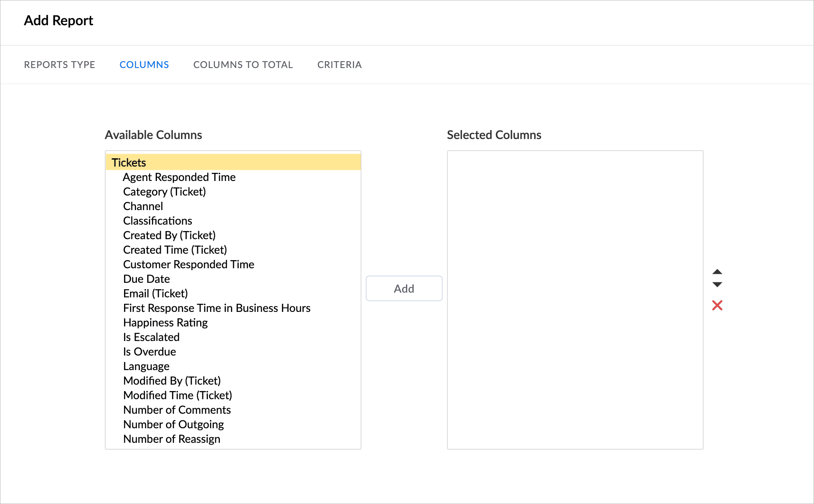Switch to the Reports Type tab
Viewport: 814px width, 504px height.
click(x=59, y=65)
